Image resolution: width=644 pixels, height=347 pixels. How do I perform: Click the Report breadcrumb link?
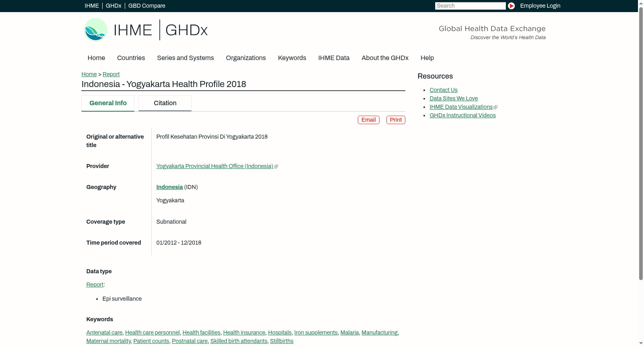pyautogui.click(x=111, y=74)
